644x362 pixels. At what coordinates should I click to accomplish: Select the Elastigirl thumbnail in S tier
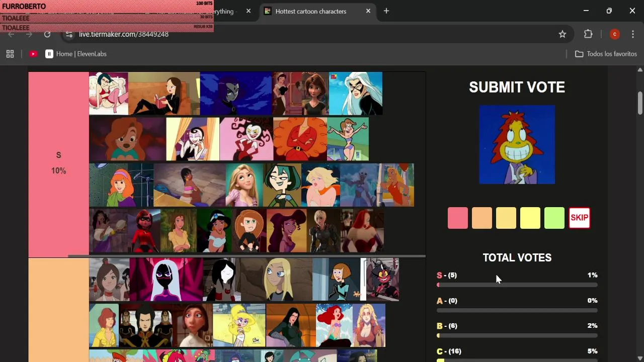point(144,231)
